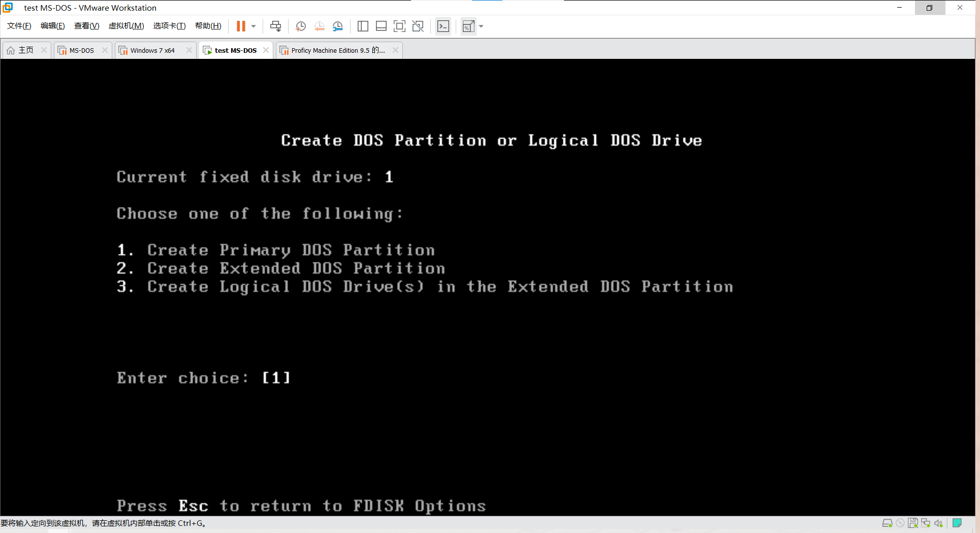Revert the VM to its last snapshot

coord(319,26)
